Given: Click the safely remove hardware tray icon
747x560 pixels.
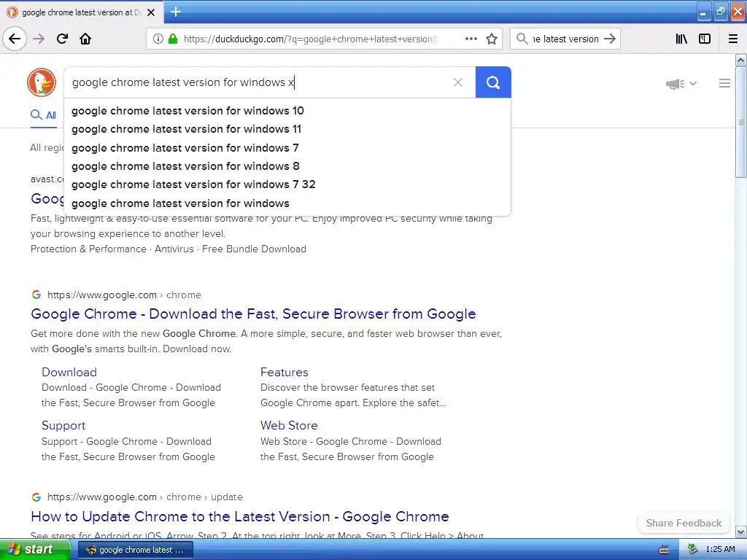Looking at the screenshot, I should (693, 550).
